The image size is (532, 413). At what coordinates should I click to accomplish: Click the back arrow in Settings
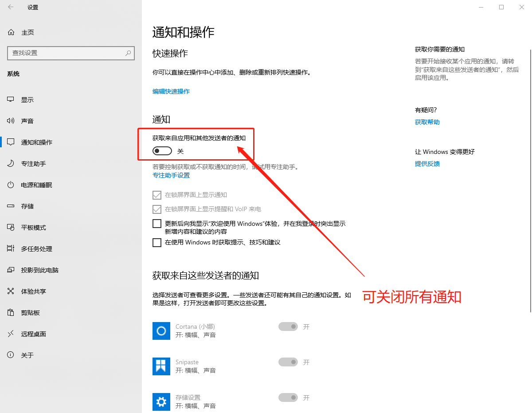pyautogui.click(x=10, y=7)
